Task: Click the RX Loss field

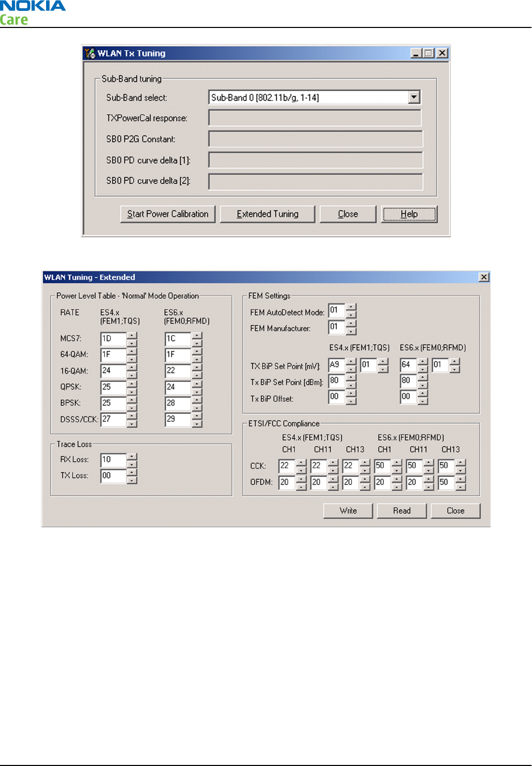Action: [x=113, y=460]
